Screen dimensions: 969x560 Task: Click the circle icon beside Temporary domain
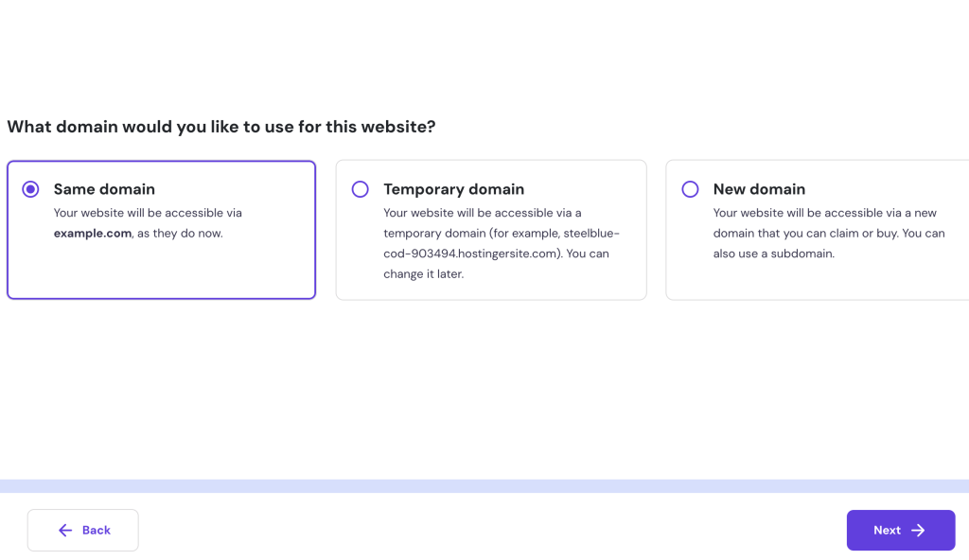click(x=361, y=189)
